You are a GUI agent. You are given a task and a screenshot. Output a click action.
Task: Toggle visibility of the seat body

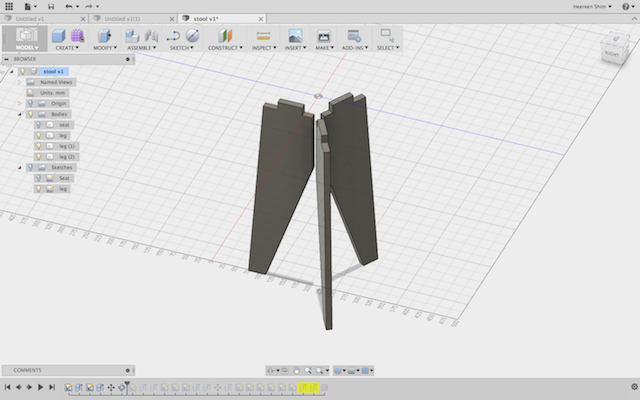pos(39,124)
